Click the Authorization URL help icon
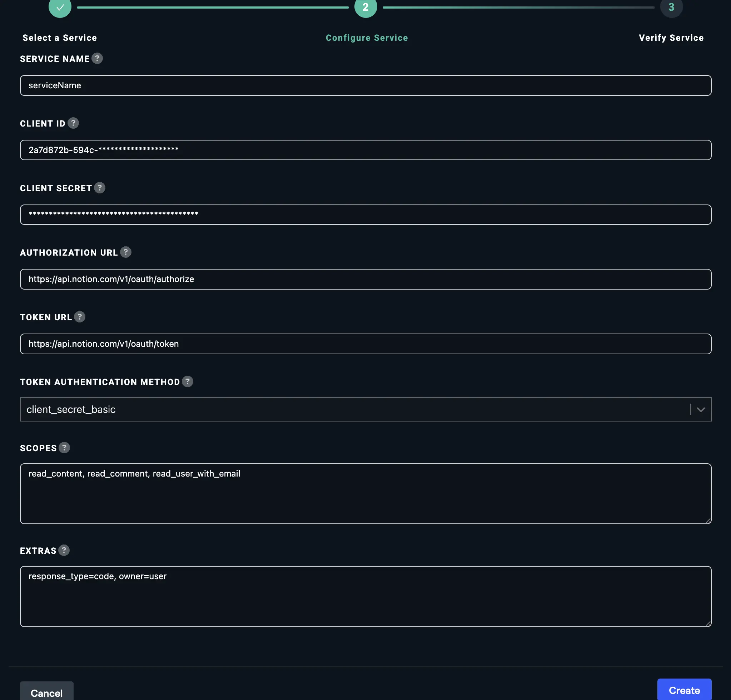 coord(126,252)
